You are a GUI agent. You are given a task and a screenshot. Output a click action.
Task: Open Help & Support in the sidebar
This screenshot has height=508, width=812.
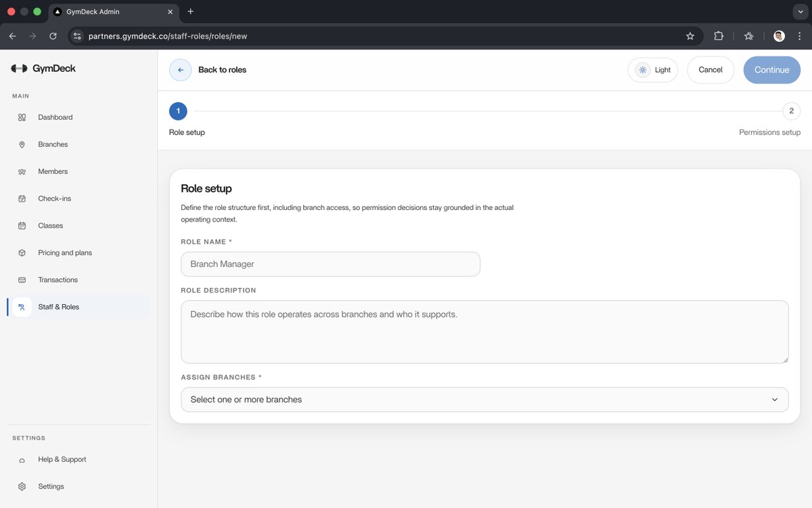78,459
